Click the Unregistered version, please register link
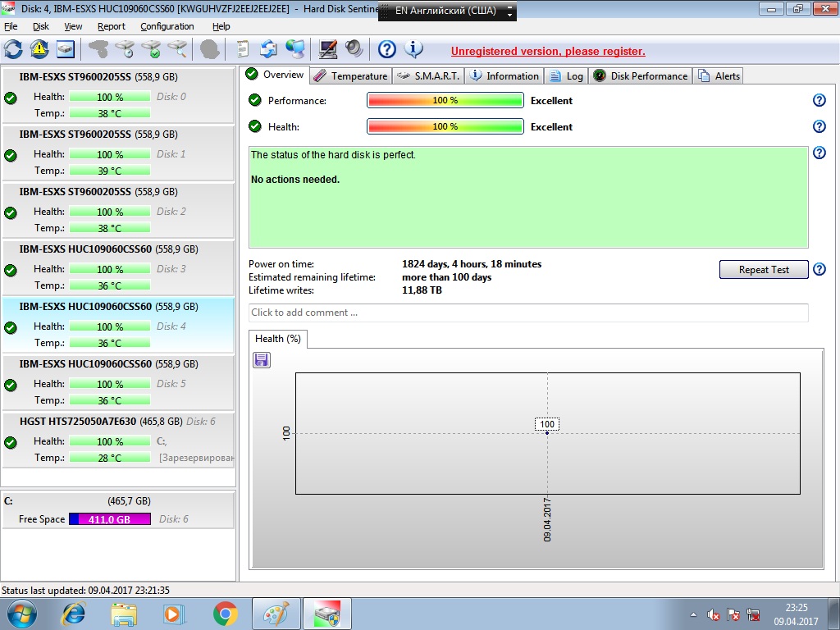The height and width of the screenshot is (630, 840). tap(548, 52)
